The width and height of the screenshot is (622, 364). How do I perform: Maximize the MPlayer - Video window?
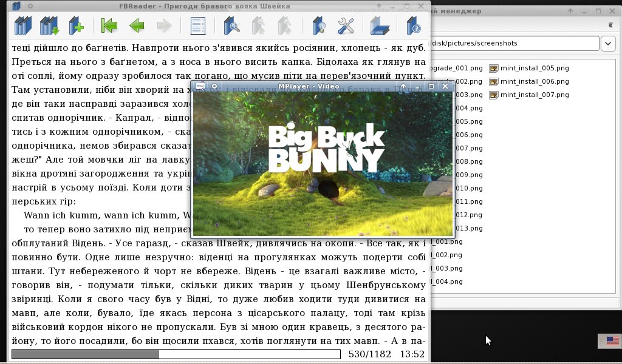point(431,86)
